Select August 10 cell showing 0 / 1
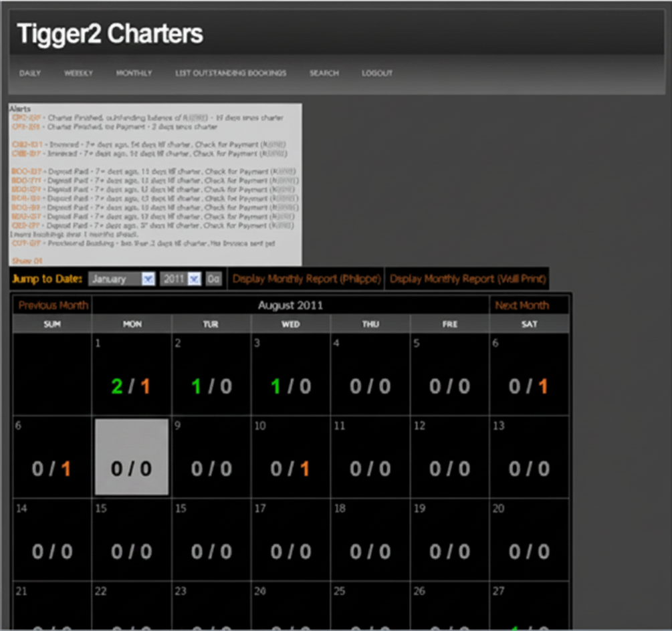This screenshot has width=672, height=631. click(291, 457)
